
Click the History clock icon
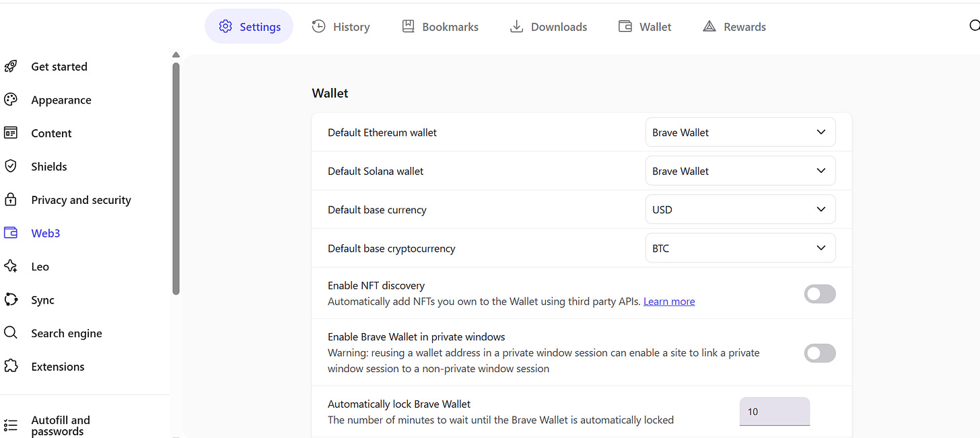(318, 26)
